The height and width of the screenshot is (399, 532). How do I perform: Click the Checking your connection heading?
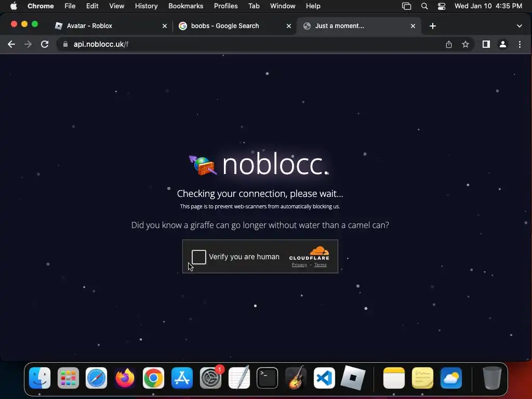[260, 194]
